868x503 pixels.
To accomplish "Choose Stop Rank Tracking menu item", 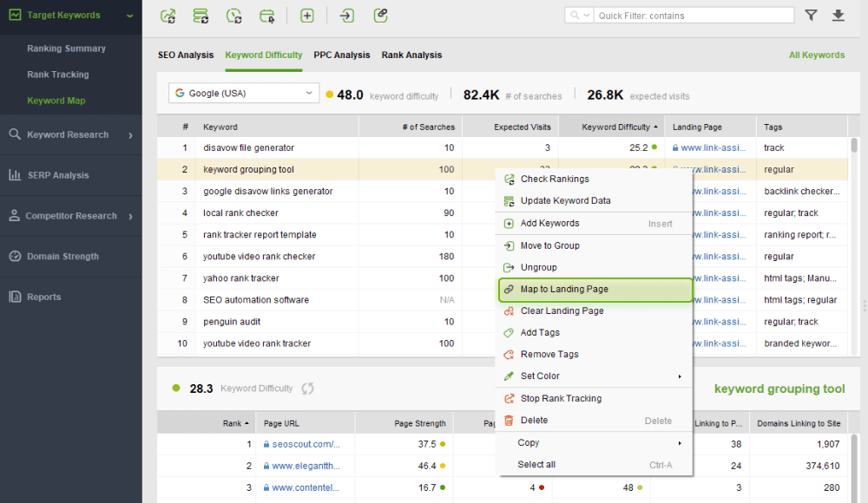I will (x=595, y=398).
